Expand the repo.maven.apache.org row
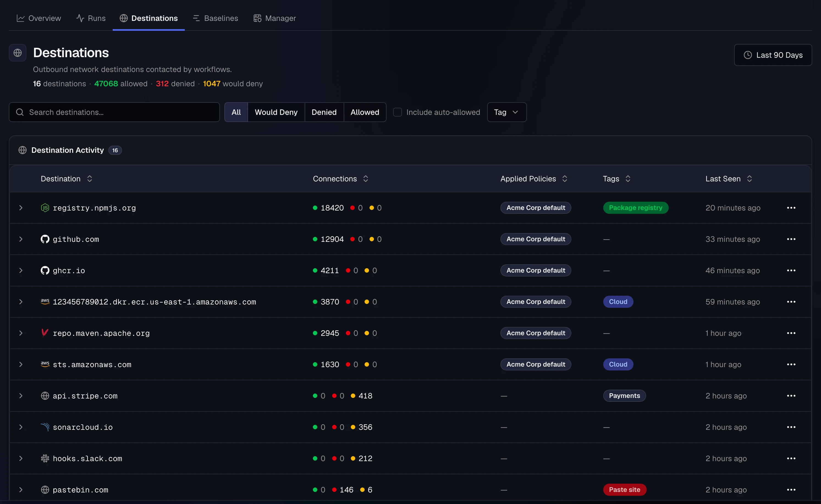821x504 pixels. pos(21,333)
